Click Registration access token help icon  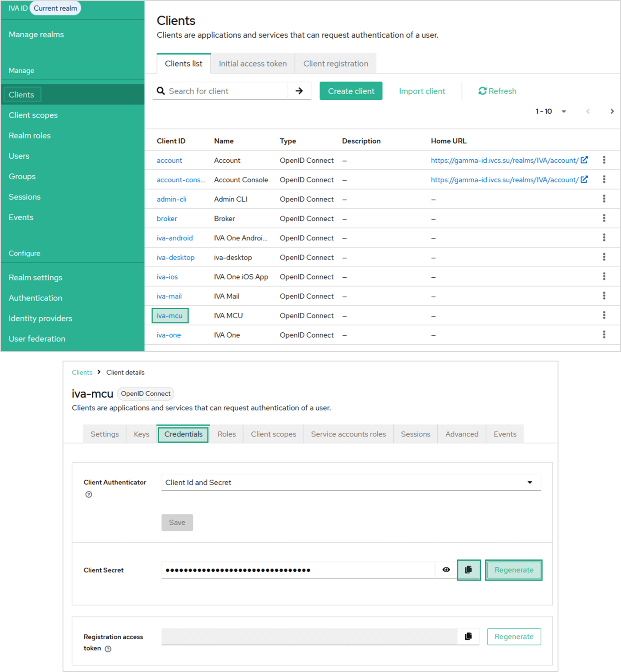click(x=108, y=648)
